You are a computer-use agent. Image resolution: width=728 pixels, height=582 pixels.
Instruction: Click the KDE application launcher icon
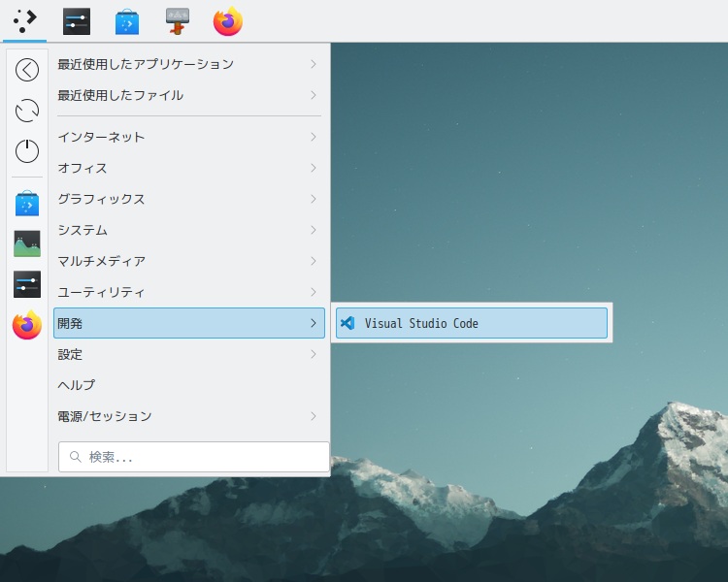[x=24, y=21]
